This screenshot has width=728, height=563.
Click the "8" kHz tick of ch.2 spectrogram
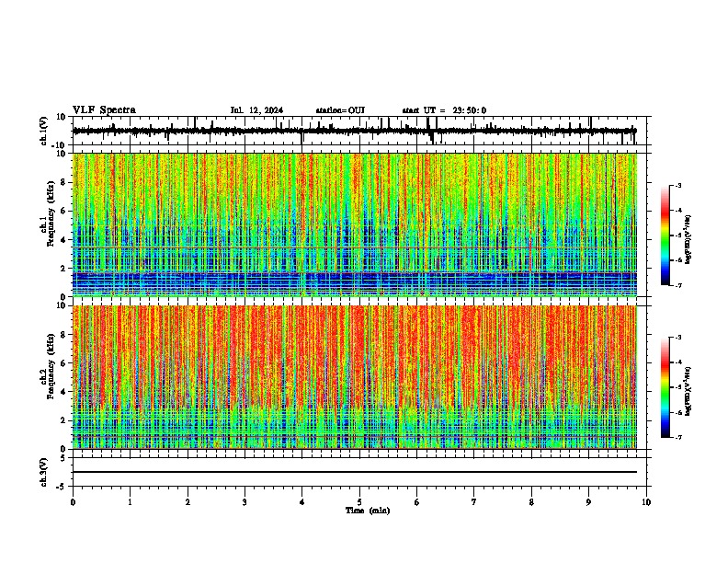click(64, 335)
